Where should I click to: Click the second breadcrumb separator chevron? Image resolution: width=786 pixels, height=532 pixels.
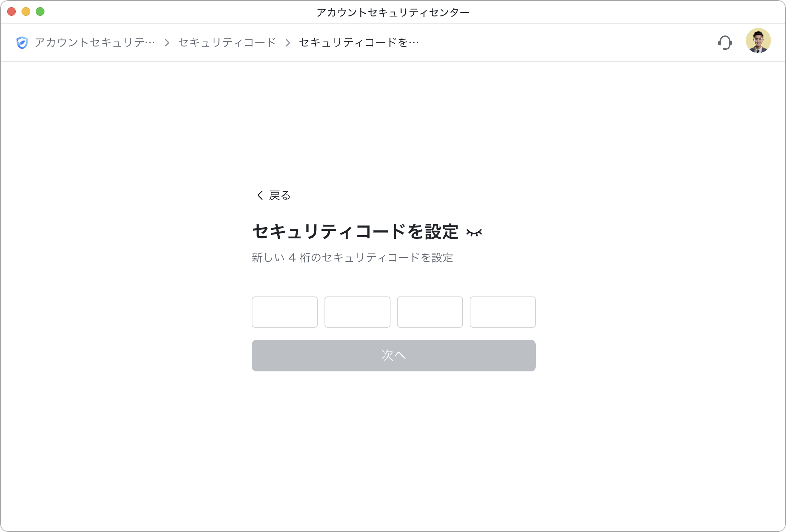[288, 43]
